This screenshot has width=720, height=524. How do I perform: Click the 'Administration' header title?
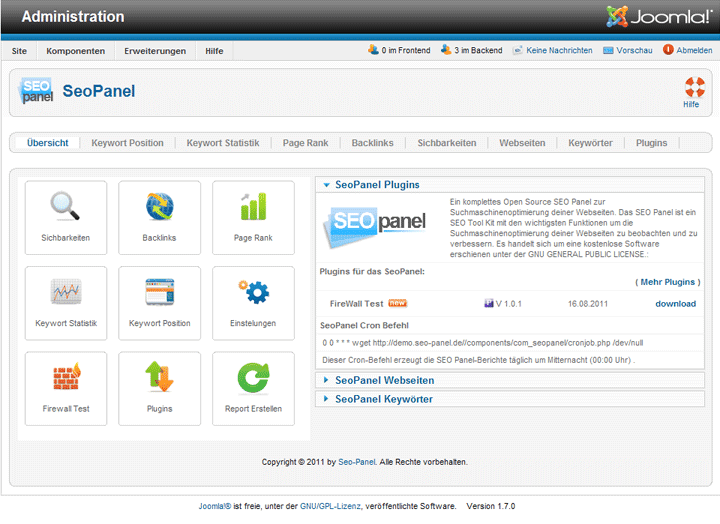73,17
